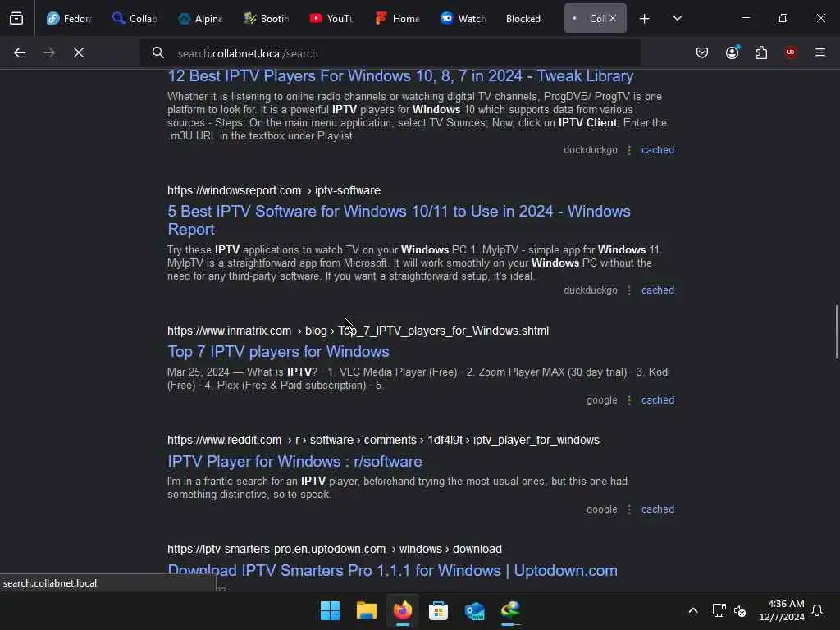Open the Firefox View icon beside the tabs
840x630 pixels.
point(16,18)
